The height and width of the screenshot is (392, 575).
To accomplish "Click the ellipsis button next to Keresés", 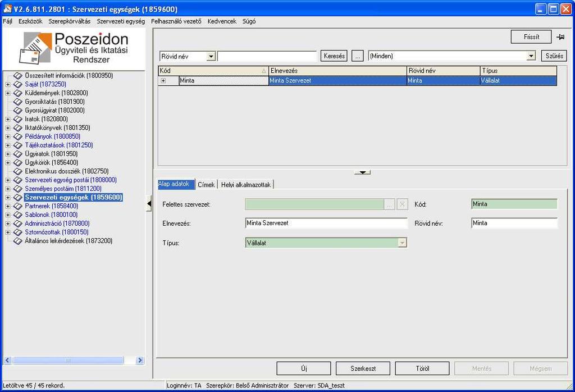I will (357, 56).
